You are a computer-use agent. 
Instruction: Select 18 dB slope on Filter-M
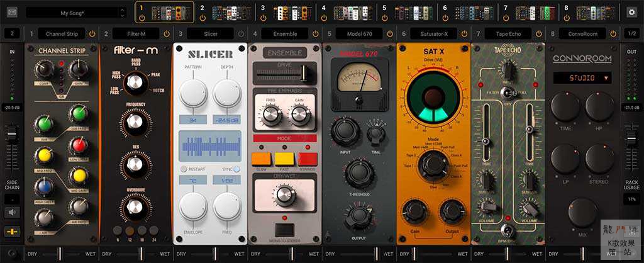click(x=142, y=230)
